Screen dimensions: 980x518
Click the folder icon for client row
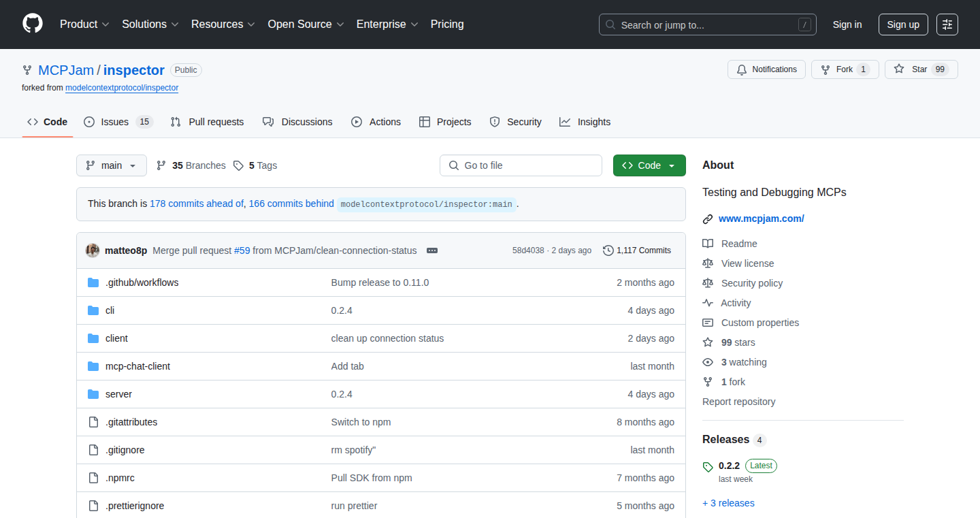click(x=93, y=338)
